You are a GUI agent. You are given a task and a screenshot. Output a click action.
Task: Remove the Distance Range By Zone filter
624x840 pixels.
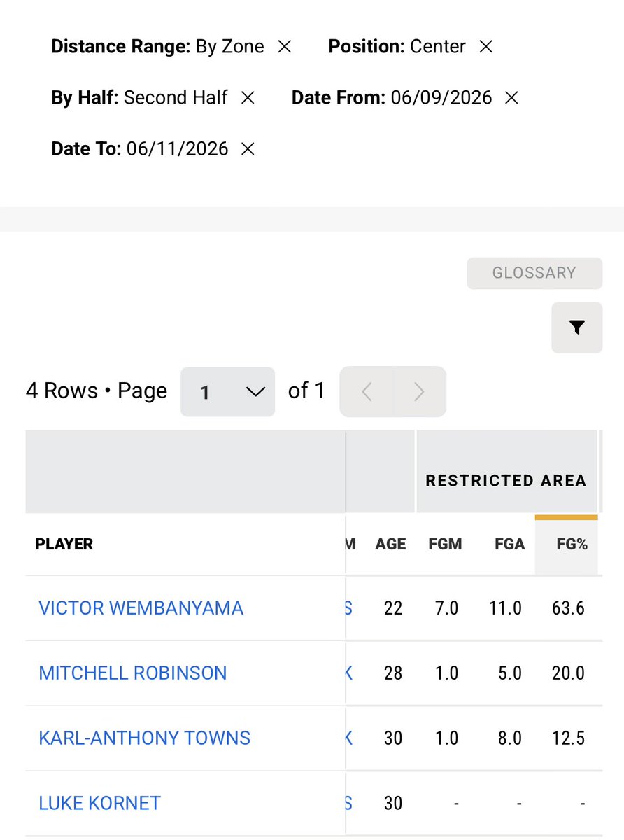[x=284, y=47]
